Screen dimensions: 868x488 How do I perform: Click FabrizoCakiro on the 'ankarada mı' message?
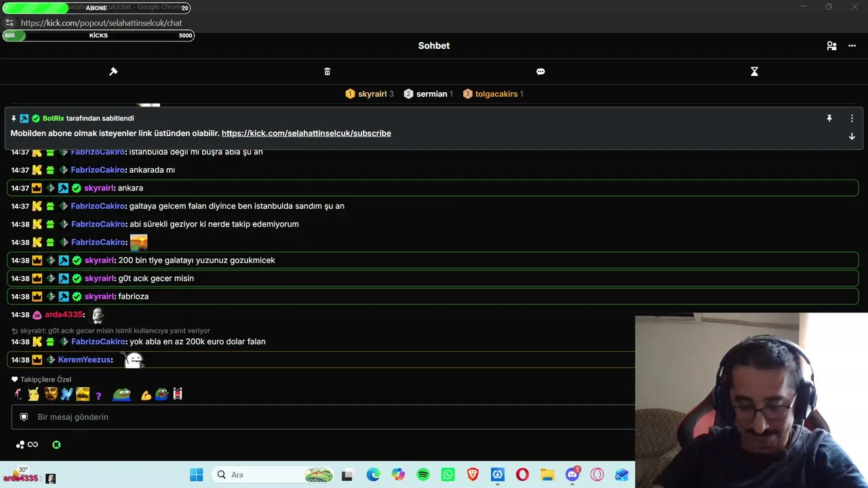(98, 170)
